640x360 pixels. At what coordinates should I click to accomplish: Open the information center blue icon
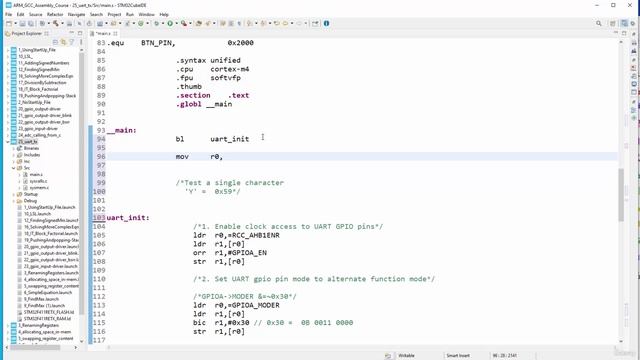click(x=326, y=24)
